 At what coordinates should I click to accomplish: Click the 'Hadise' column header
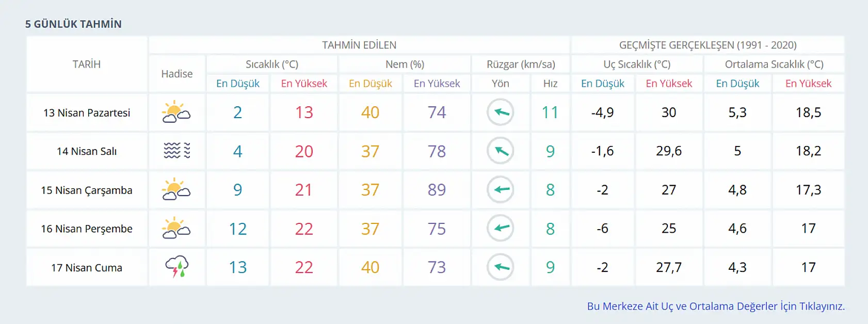(176, 74)
